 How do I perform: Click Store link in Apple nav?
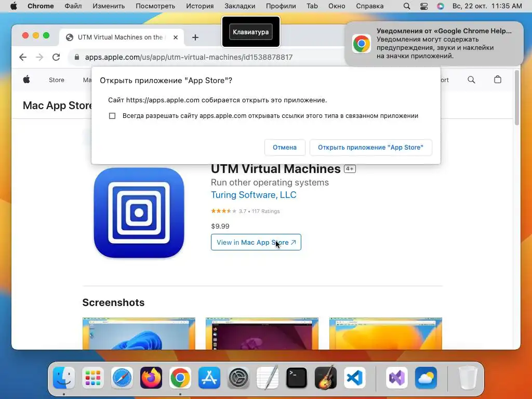pos(56,79)
